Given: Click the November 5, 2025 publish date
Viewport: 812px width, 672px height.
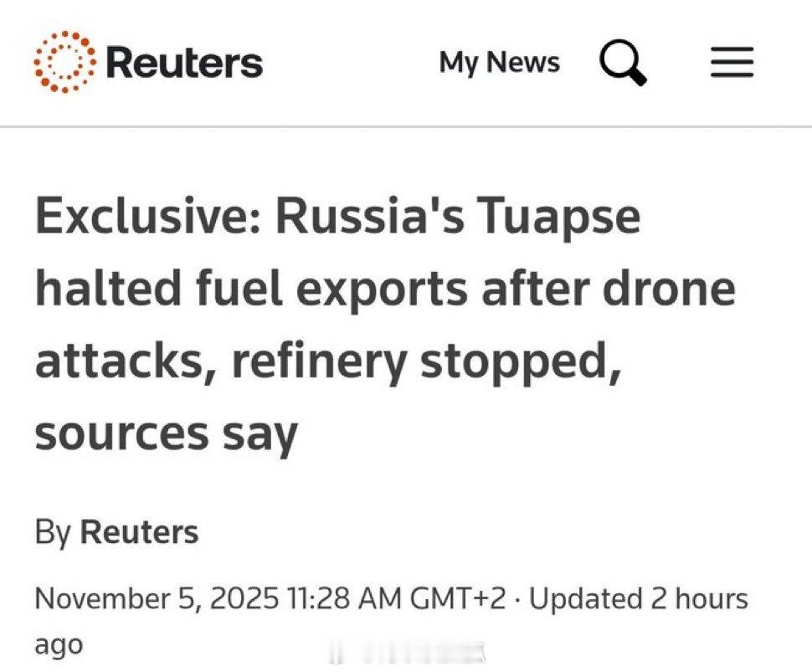Looking at the screenshot, I should pos(155,598).
